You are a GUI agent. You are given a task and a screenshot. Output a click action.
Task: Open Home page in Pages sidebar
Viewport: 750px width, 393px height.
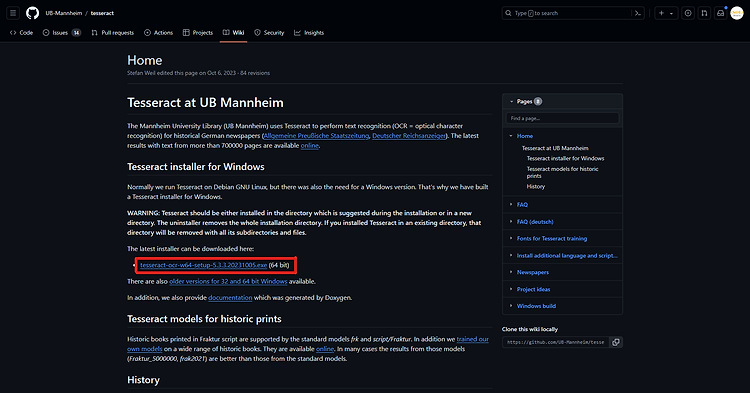(x=525, y=136)
